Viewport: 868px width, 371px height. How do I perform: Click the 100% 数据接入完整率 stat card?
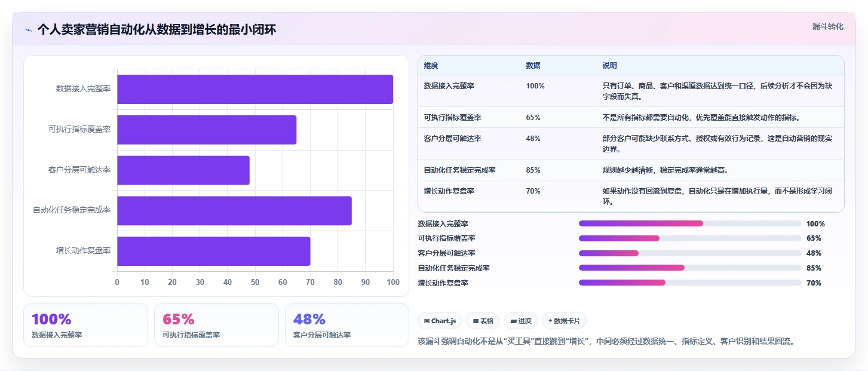pos(85,325)
